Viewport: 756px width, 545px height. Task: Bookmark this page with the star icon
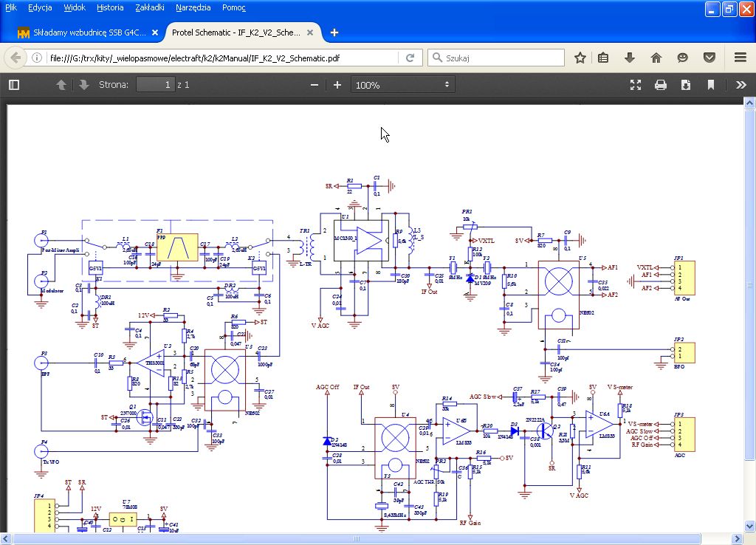pos(580,58)
